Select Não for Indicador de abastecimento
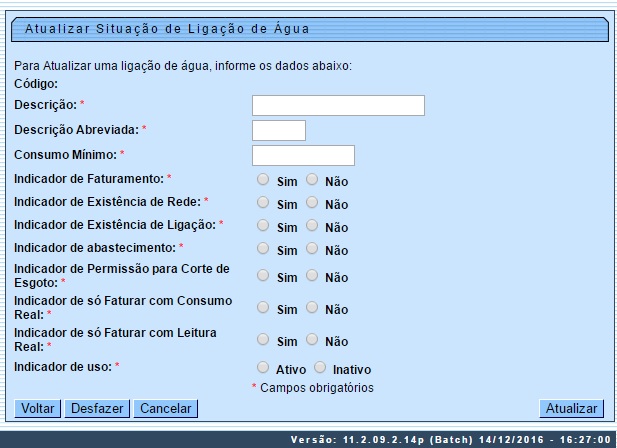 click(312, 248)
